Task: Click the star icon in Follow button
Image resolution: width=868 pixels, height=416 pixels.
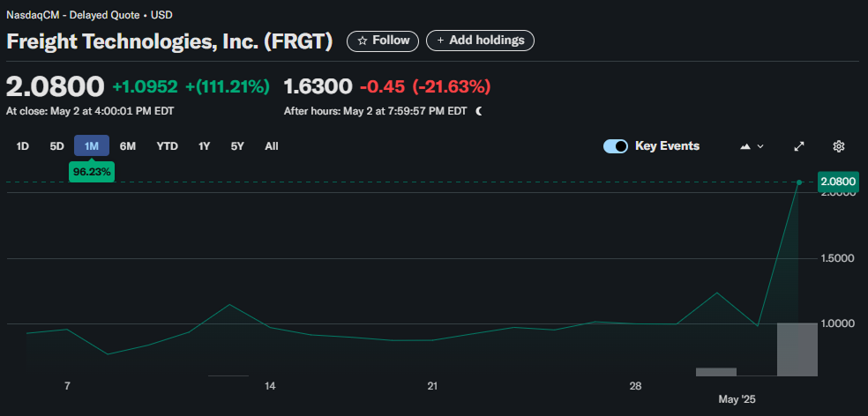Action: tap(362, 41)
